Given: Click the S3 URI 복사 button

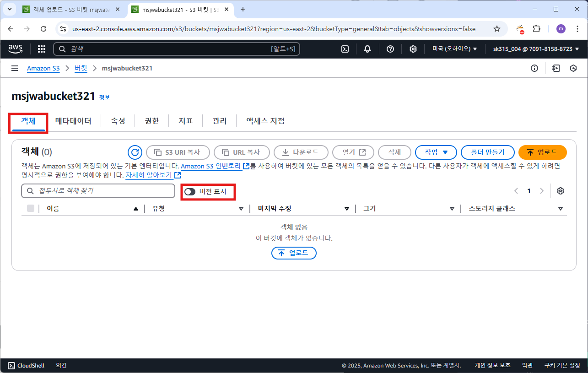Looking at the screenshot, I should tap(178, 152).
